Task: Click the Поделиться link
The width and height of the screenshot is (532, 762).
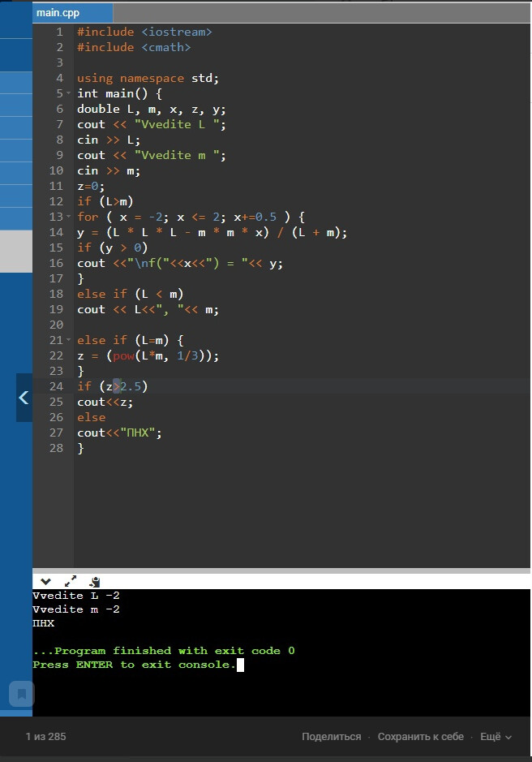Action: point(332,737)
